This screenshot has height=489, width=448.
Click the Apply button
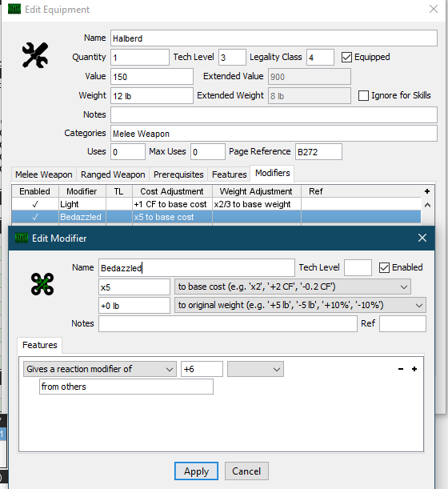coord(196,471)
